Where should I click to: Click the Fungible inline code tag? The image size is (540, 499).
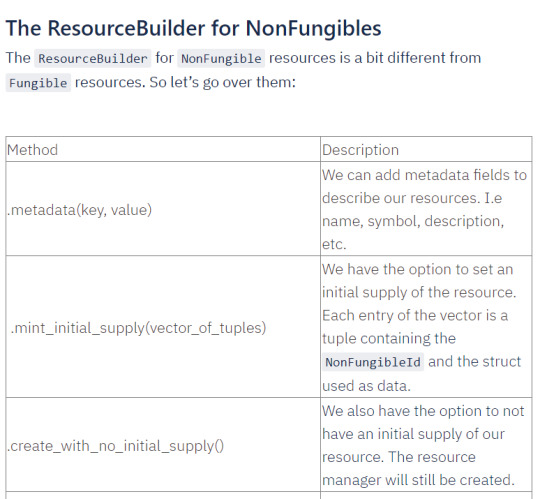click(38, 83)
